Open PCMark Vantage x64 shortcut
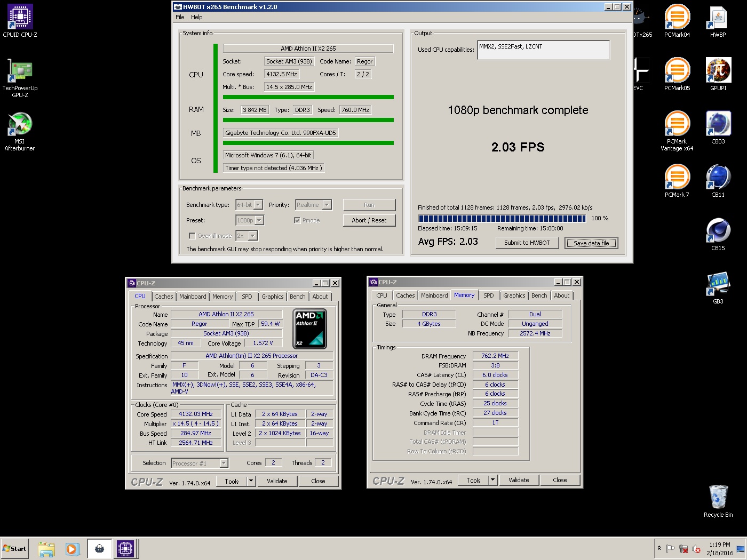Viewport: 747px width, 560px height. [x=677, y=131]
